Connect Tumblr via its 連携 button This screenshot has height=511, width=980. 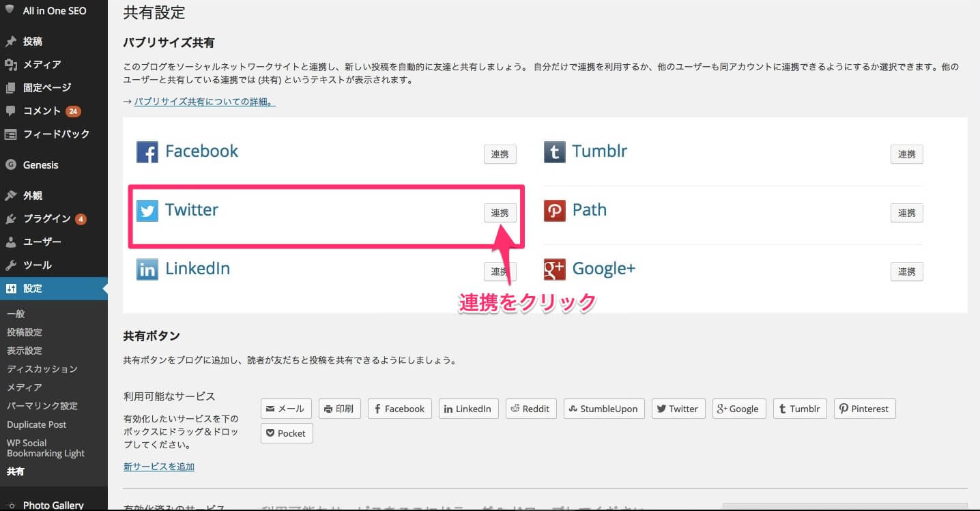click(x=907, y=154)
